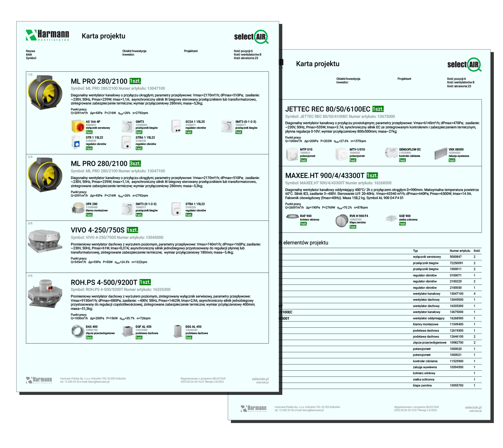Image resolution: width=503 pixels, height=448 pixels.
Task: Click the OFK 280 mounting clamp picture
Action: pyautogui.click(x=78, y=208)
